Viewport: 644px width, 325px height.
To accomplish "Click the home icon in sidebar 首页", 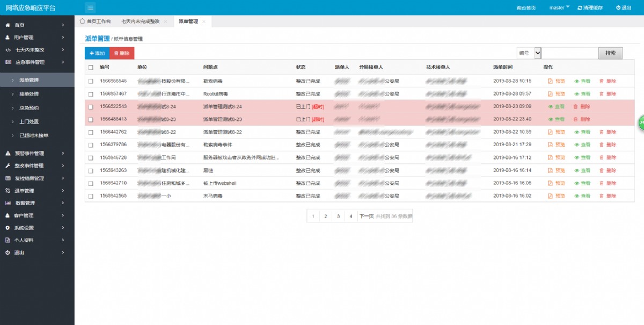I will coord(8,25).
